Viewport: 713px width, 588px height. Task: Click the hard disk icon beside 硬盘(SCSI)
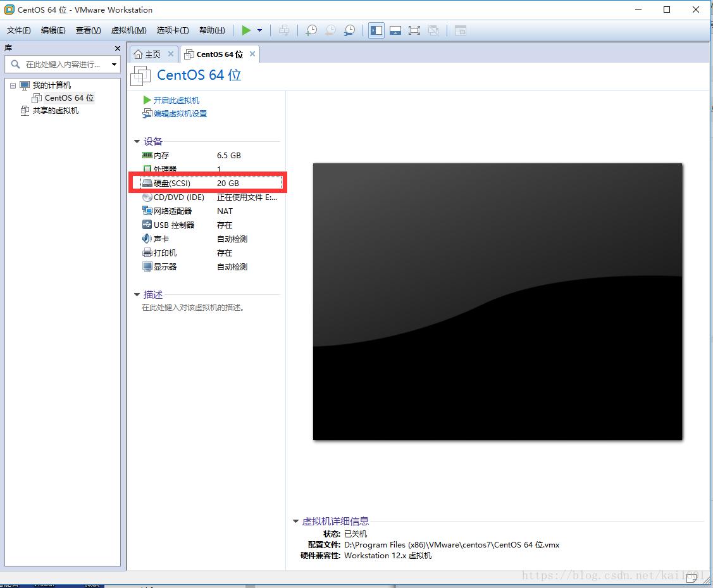[147, 184]
